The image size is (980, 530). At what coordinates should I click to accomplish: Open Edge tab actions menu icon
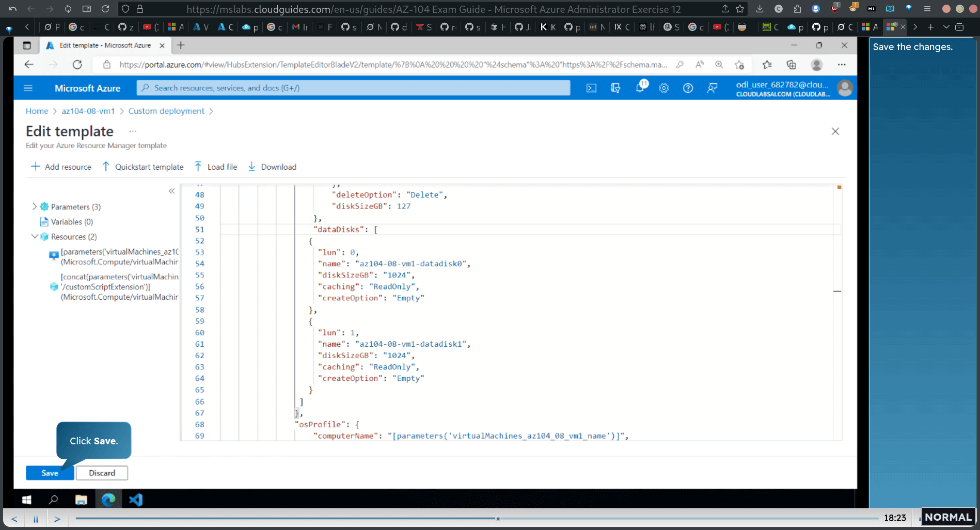click(x=27, y=45)
